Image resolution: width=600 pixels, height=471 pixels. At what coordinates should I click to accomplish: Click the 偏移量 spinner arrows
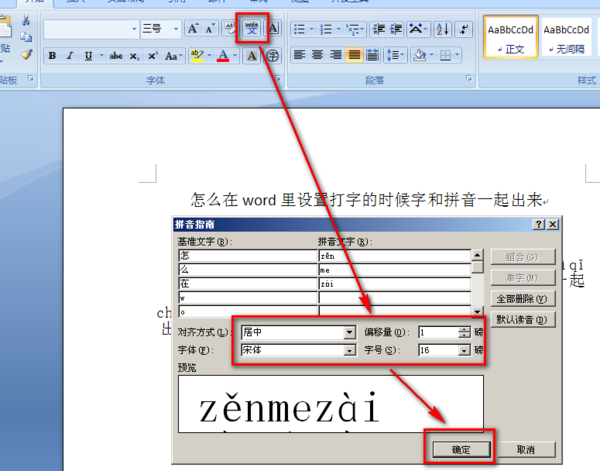pos(464,332)
